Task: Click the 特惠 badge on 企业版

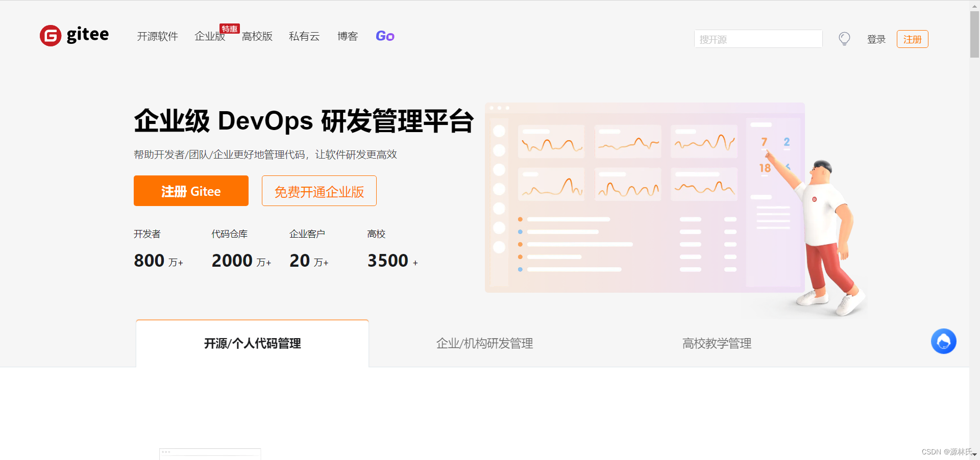Action: (x=230, y=29)
